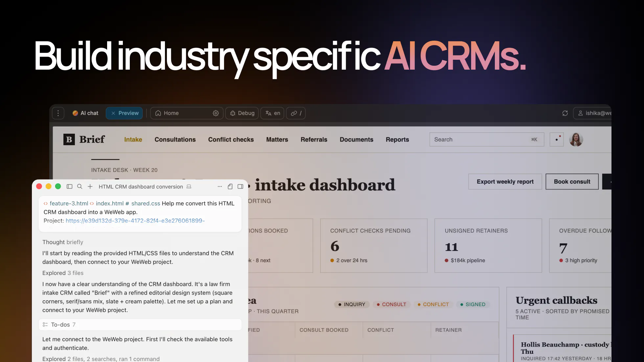Toggle the SIGNED legend chip
The width and height of the screenshot is (644, 362).
473,304
